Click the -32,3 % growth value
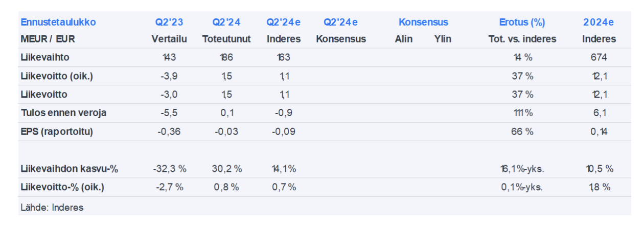 [x=169, y=169]
